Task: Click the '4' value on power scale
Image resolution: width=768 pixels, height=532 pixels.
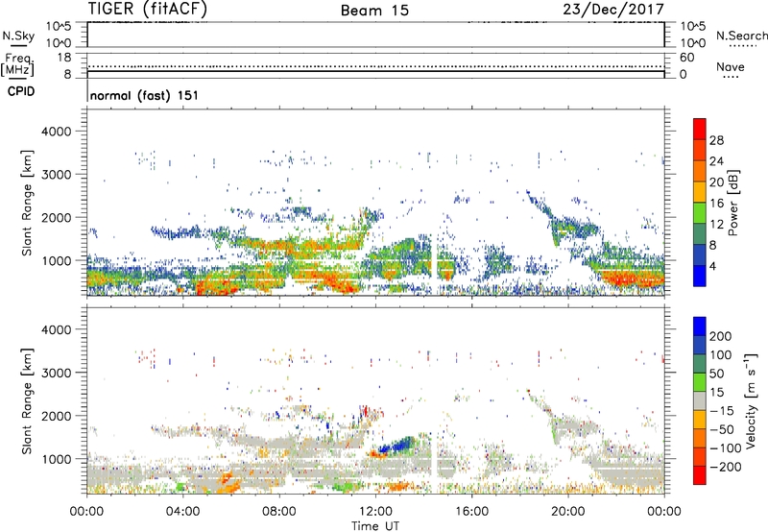Action: click(x=712, y=266)
